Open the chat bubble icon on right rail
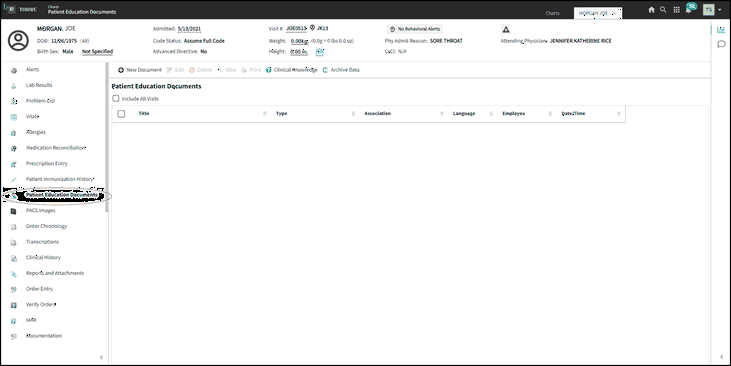This screenshot has width=731, height=366. click(x=721, y=44)
